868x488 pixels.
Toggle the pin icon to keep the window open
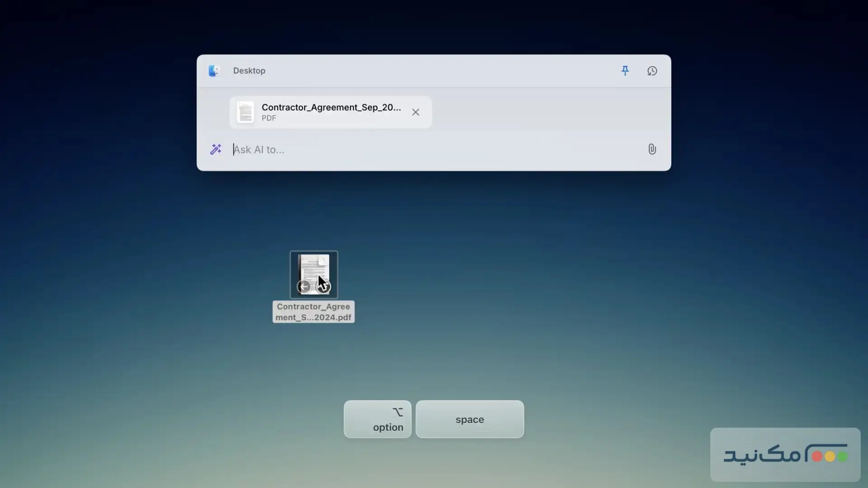pyautogui.click(x=625, y=71)
